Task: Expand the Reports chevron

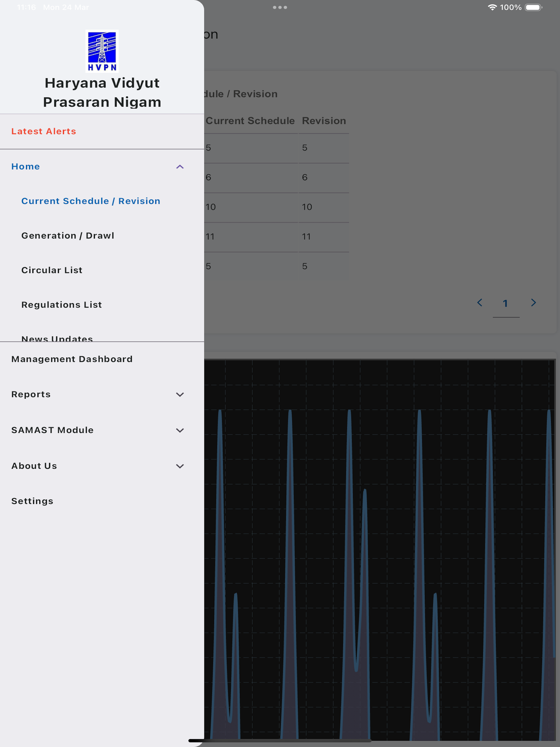Action: coord(180,394)
